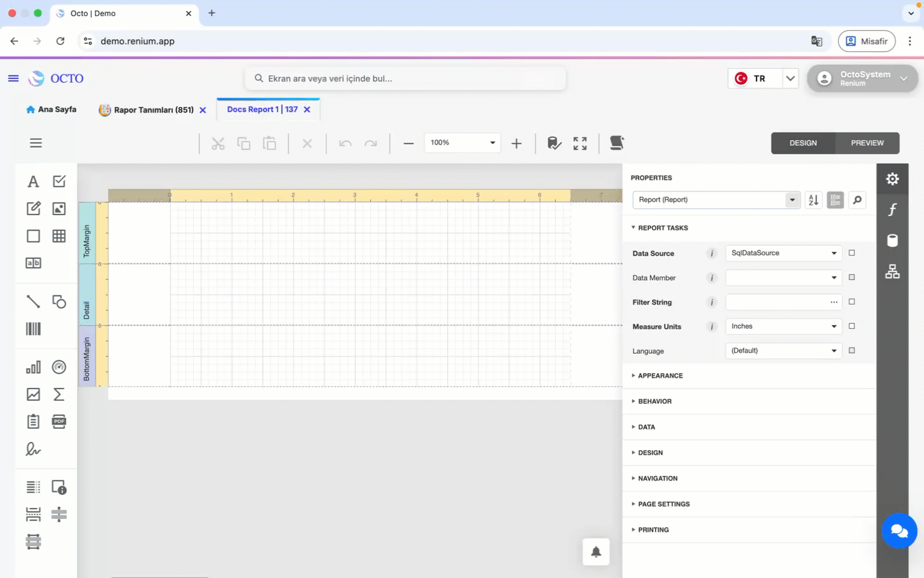Open the Field List database panel
This screenshot has width=924, height=578.
tap(892, 241)
